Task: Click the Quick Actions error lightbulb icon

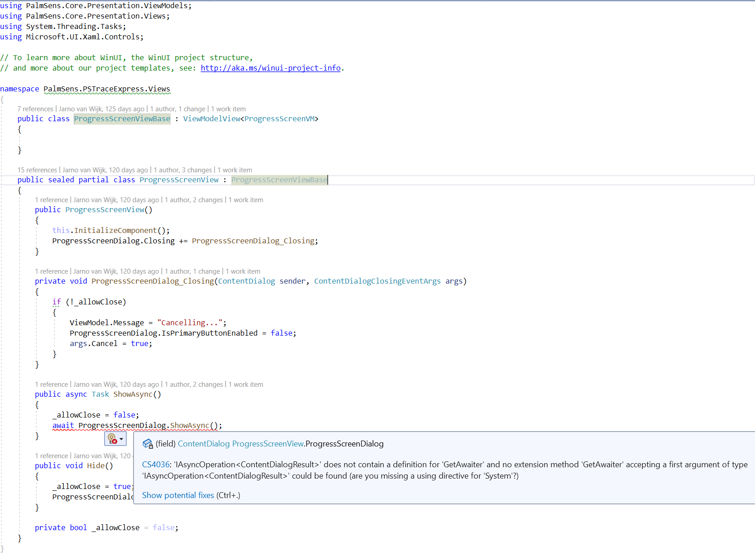Action: point(112,438)
